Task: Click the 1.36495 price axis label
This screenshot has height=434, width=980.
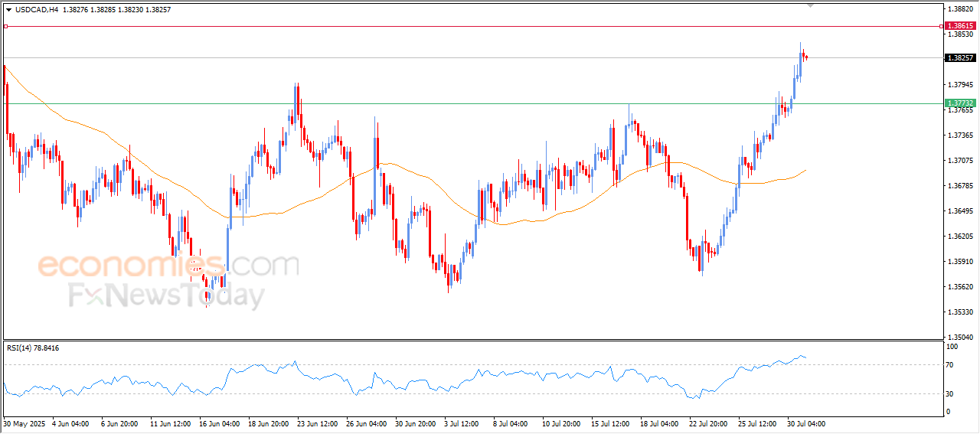Action: click(960, 211)
